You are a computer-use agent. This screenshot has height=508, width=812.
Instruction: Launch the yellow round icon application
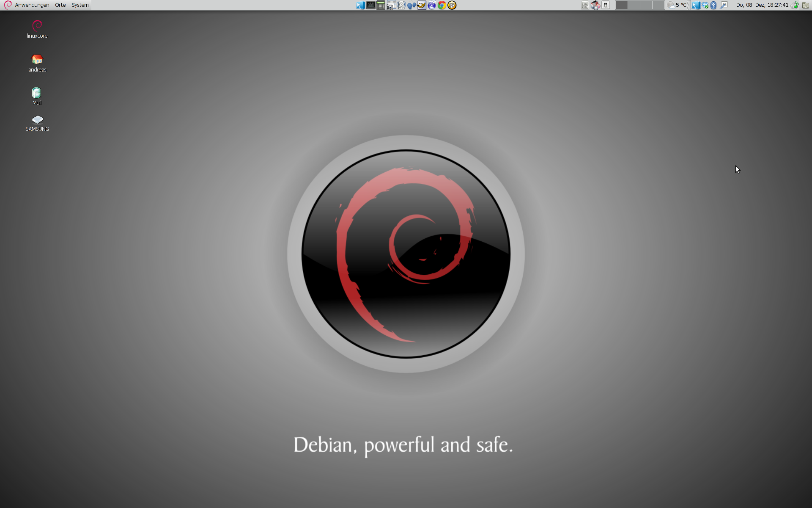coord(452,5)
